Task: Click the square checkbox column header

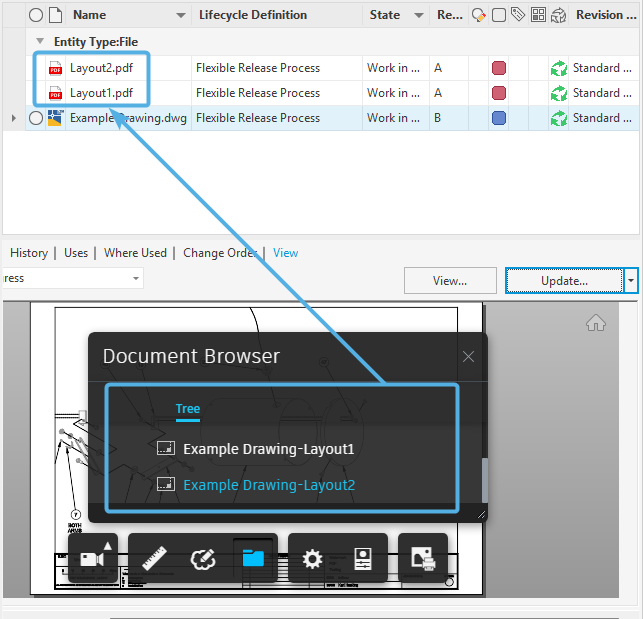Action: 499,16
